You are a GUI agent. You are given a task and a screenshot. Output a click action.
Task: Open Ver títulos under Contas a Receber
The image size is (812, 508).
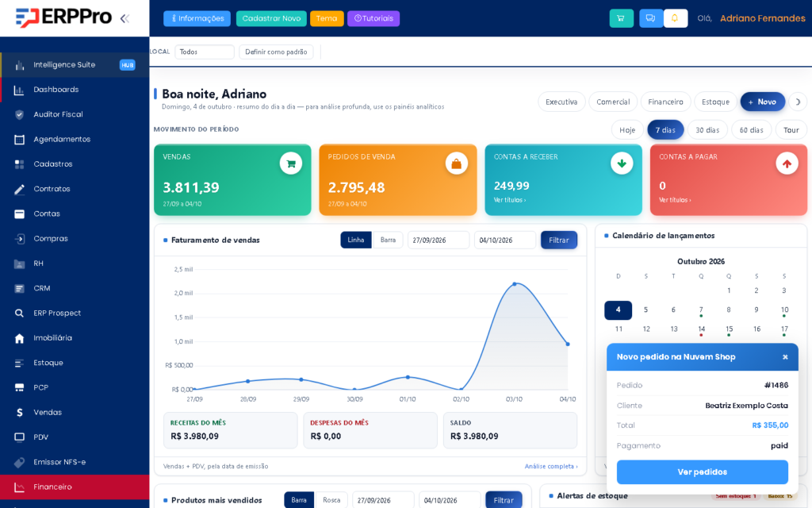click(510, 200)
